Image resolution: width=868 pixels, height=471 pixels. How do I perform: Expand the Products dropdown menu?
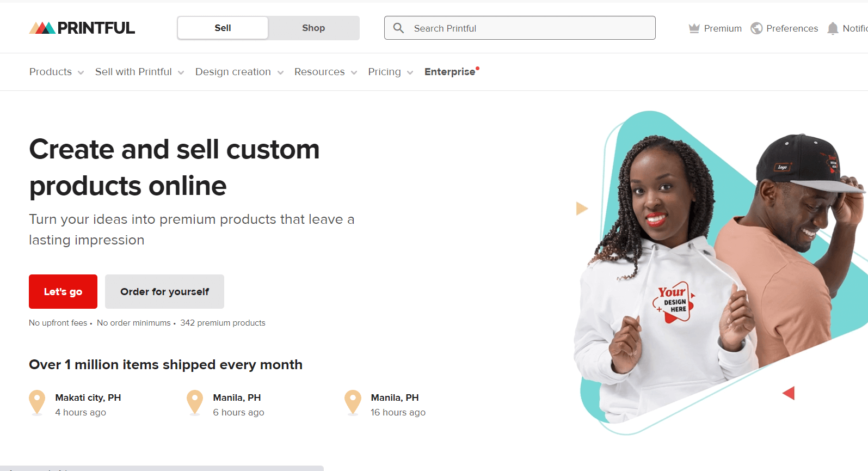(x=56, y=72)
